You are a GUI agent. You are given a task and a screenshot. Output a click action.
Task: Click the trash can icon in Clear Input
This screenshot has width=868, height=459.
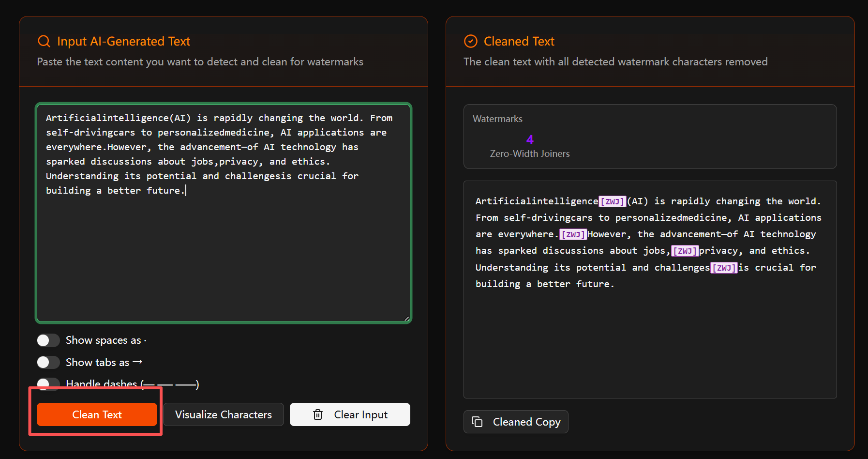pyautogui.click(x=318, y=414)
